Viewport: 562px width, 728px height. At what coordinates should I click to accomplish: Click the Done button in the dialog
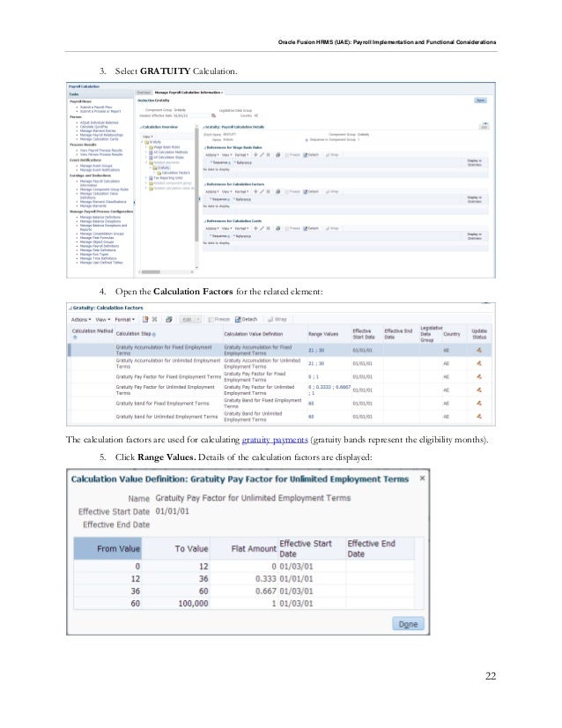408,624
